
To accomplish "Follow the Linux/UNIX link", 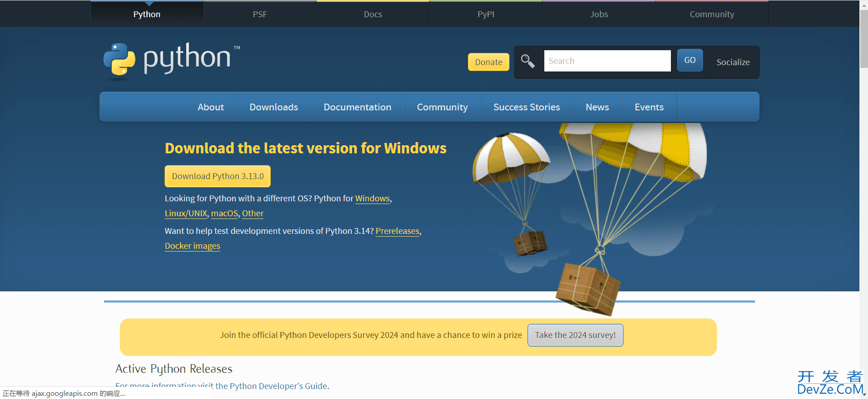I will (x=186, y=214).
